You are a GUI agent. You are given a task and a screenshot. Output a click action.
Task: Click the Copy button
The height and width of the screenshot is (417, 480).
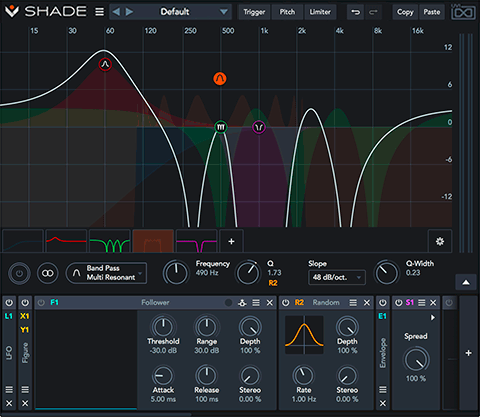click(x=405, y=12)
